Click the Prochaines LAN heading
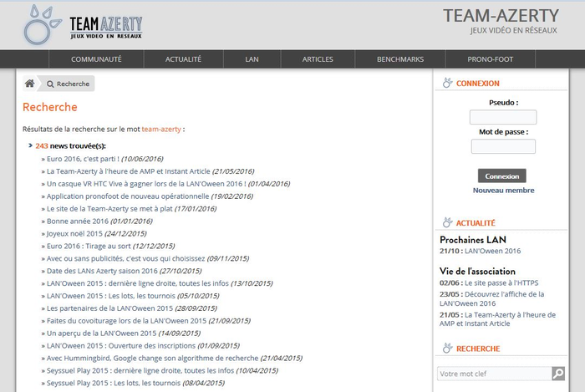 (x=473, y=240)
